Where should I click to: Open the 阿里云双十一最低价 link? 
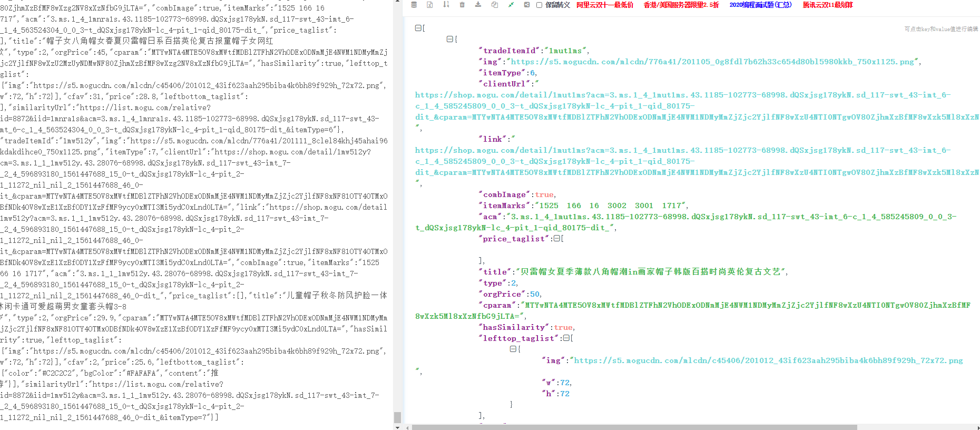tap(605, 5)
